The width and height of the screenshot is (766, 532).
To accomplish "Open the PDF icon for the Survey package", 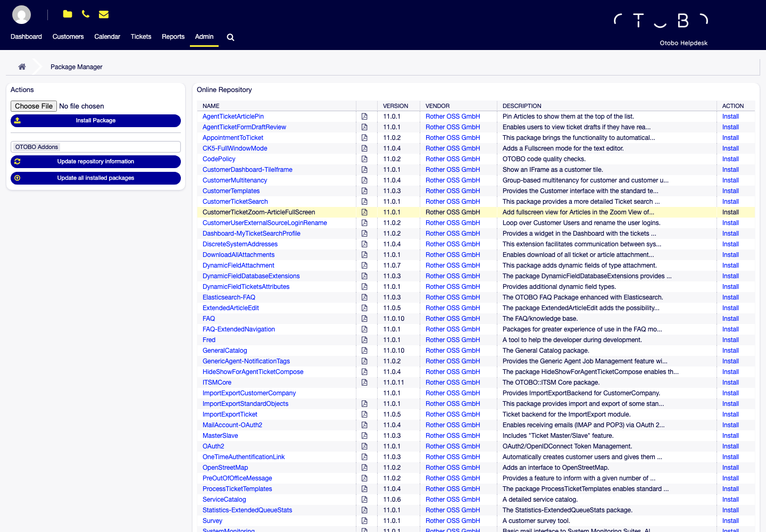I will (364, 521).
